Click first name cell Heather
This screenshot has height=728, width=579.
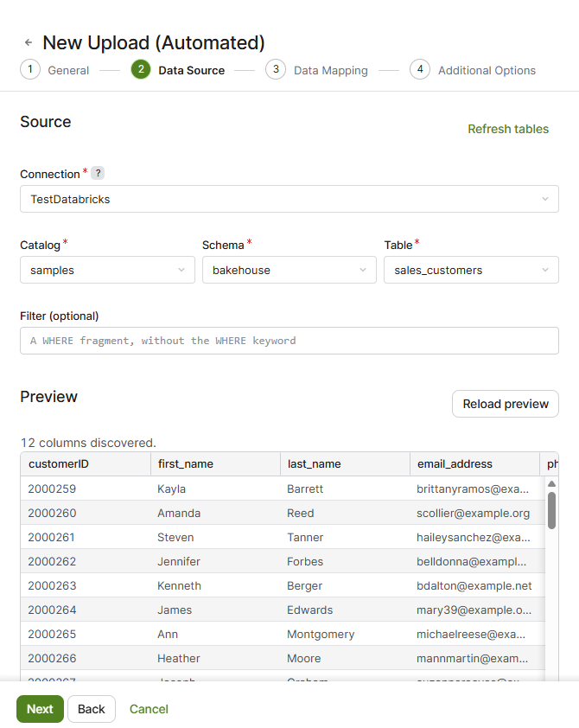[x=216, y=658]
